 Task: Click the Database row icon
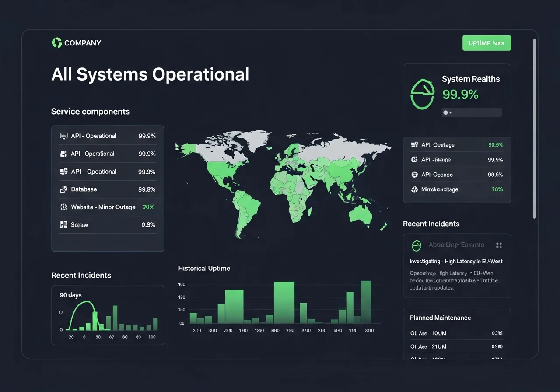(63, 189)
